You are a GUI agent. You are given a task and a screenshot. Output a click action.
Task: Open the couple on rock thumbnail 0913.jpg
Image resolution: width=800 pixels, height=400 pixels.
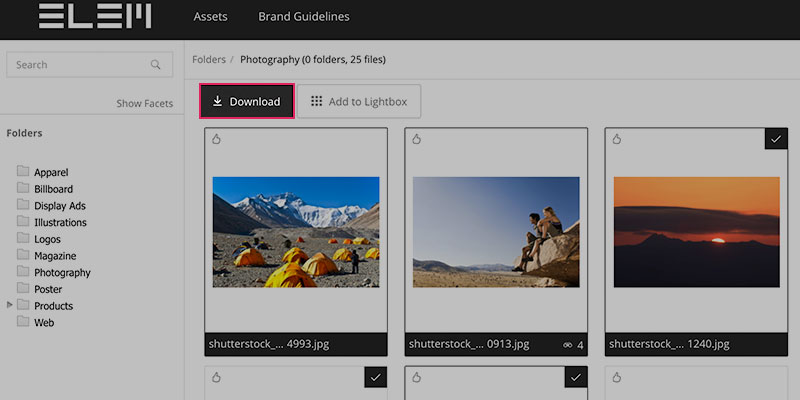pos(496,232)
